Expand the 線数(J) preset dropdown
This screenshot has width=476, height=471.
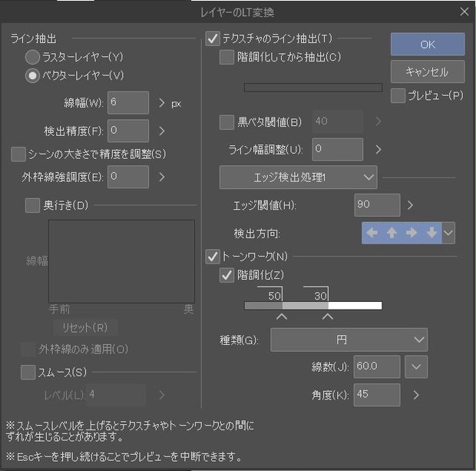(416, 367)
